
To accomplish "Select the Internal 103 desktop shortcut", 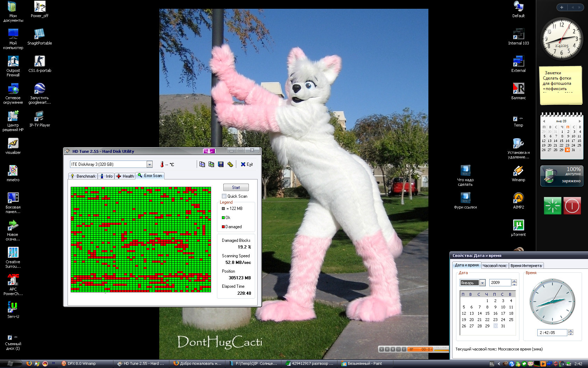I will [x=518, y=37].
